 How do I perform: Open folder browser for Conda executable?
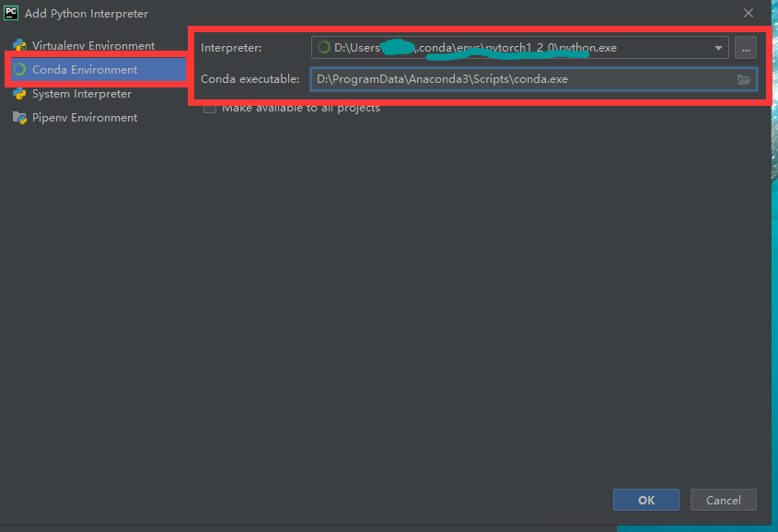(x=743, y=79)
